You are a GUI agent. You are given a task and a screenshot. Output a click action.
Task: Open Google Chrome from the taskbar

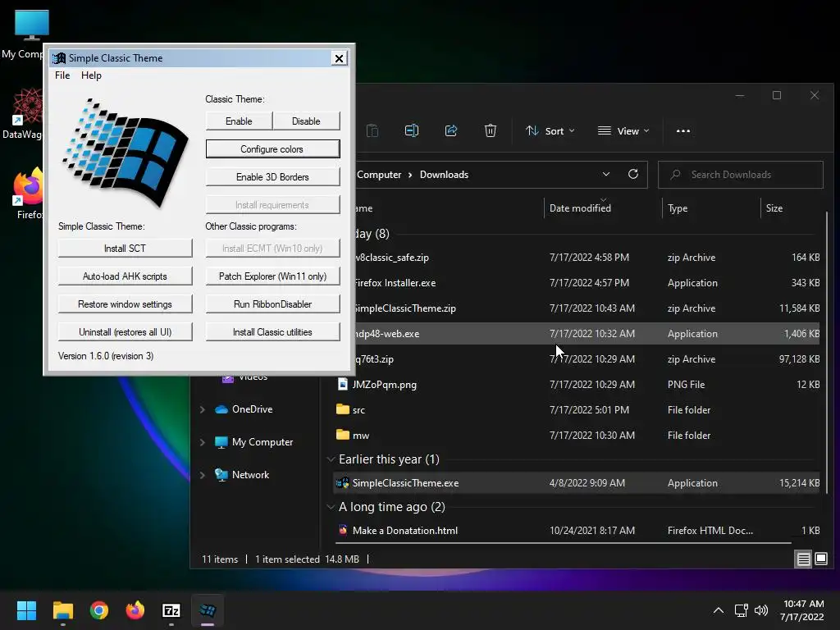[99, 610]
